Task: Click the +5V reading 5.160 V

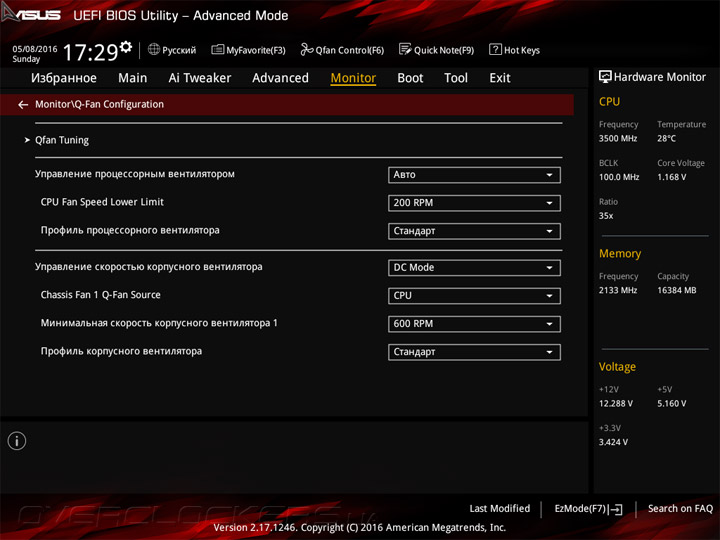Action: [x=672, y=404]
